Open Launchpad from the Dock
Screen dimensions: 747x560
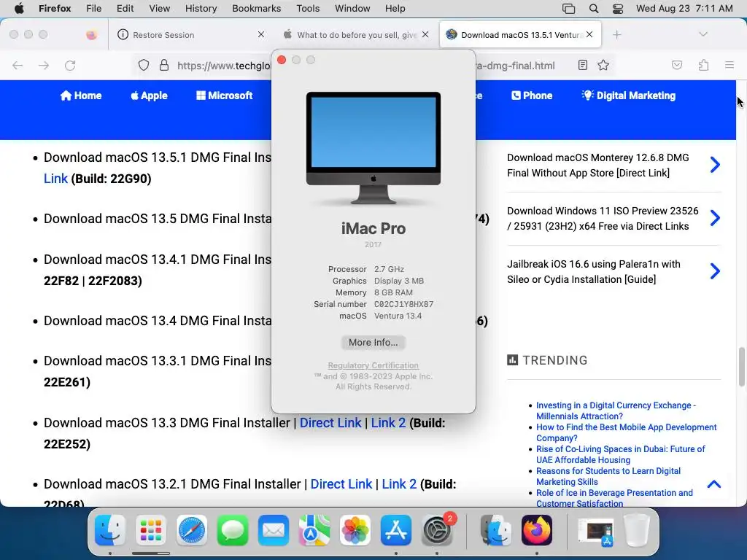point(151,530)
